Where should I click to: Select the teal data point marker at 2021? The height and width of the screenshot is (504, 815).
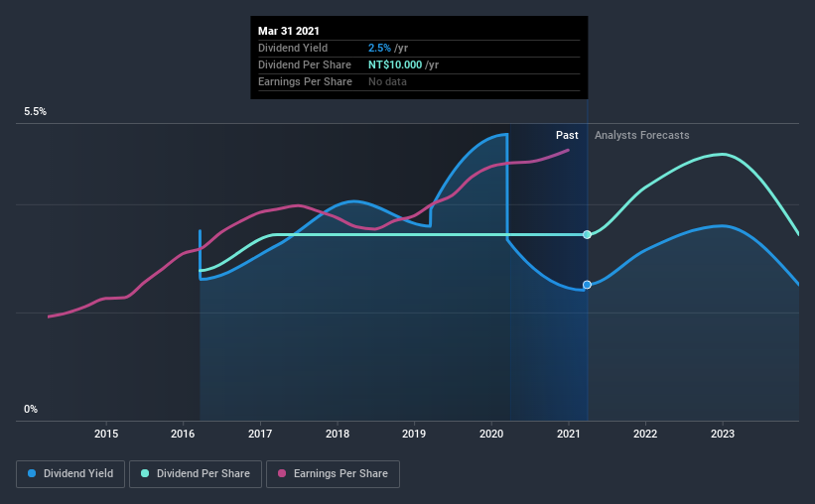587,235
